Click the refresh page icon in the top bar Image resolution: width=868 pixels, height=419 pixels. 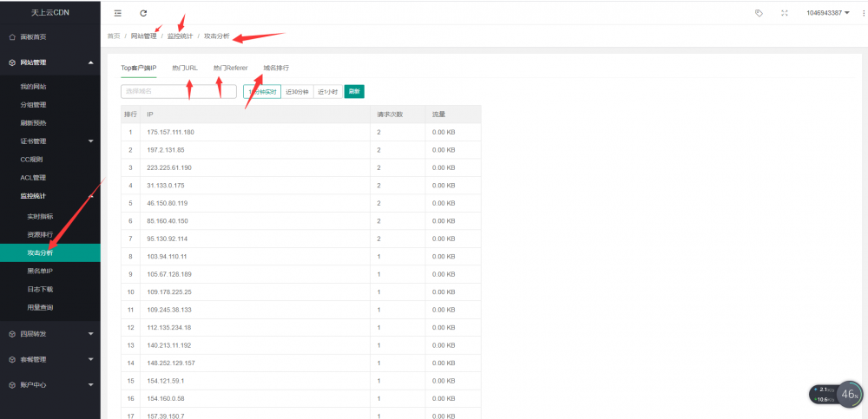click(x=143, y=13)
